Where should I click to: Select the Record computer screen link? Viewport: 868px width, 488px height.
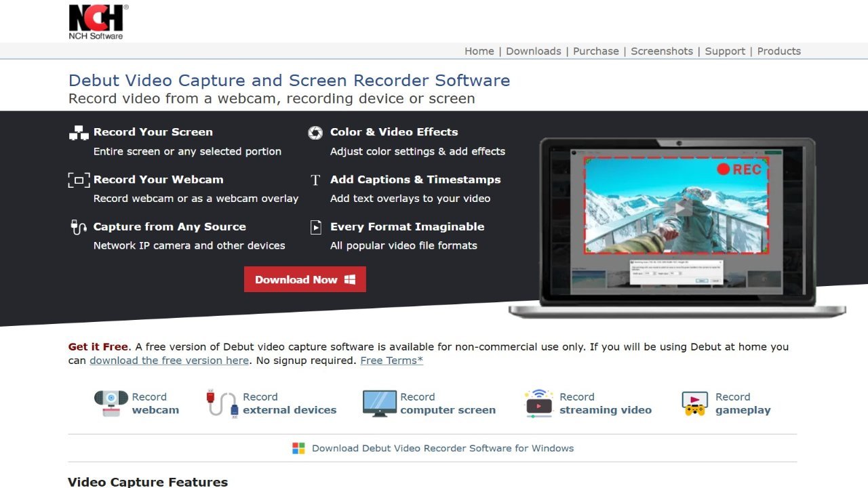(x=448, y=403)
